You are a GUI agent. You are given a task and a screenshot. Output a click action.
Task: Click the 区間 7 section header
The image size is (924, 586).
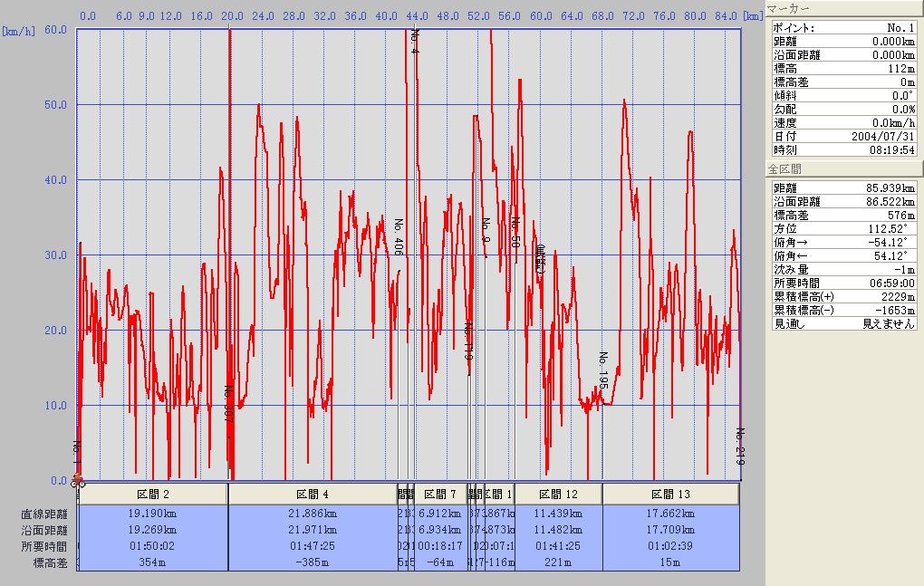pyautogui.click(x=440, y=495)
